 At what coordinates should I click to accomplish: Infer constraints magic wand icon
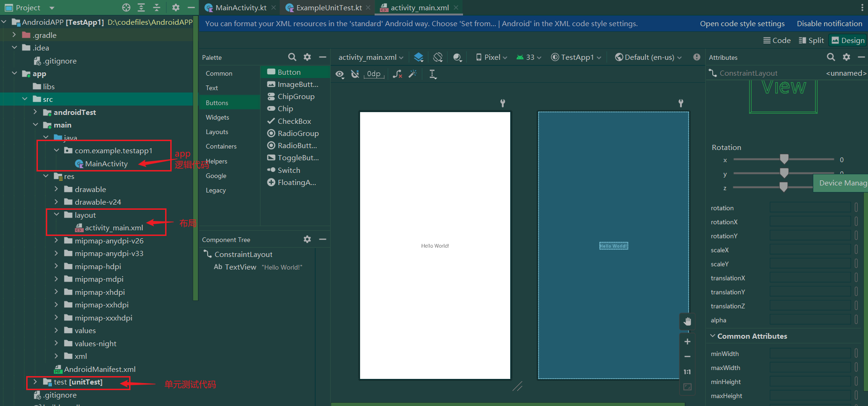(x=412, y=74)
